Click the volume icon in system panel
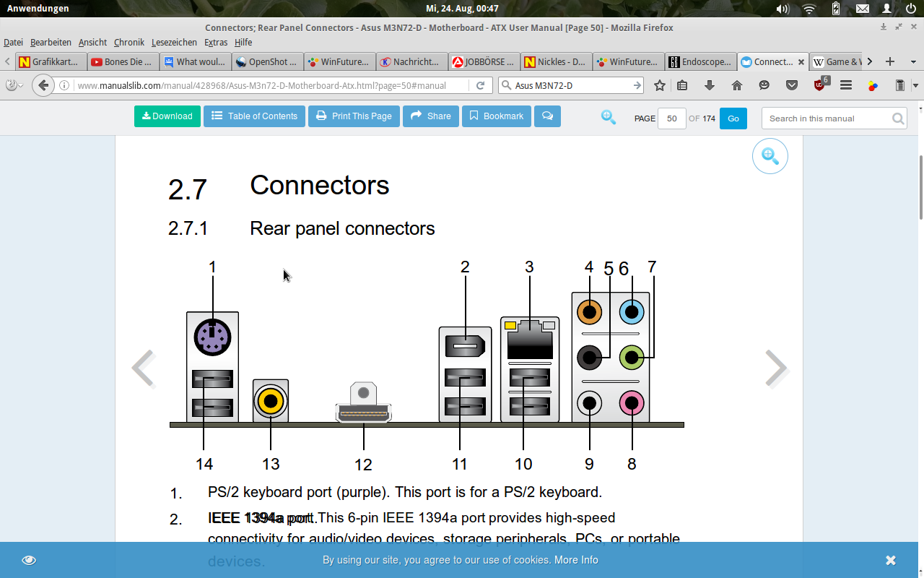The image size is (924, 578). (x=783, y=9)
